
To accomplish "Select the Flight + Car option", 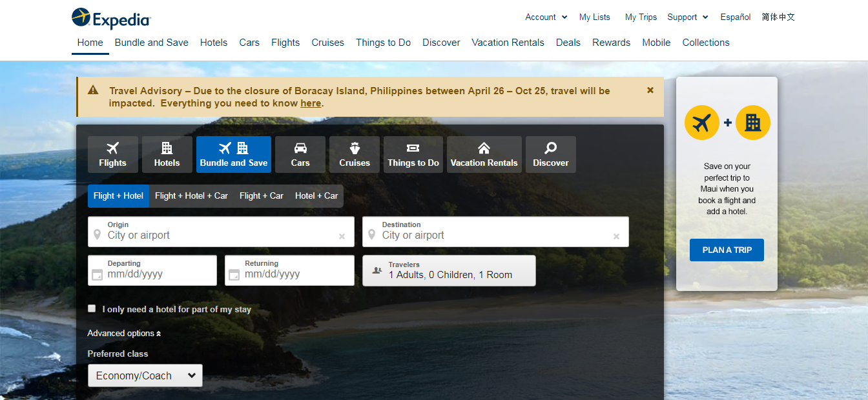I will click(262, 196).
